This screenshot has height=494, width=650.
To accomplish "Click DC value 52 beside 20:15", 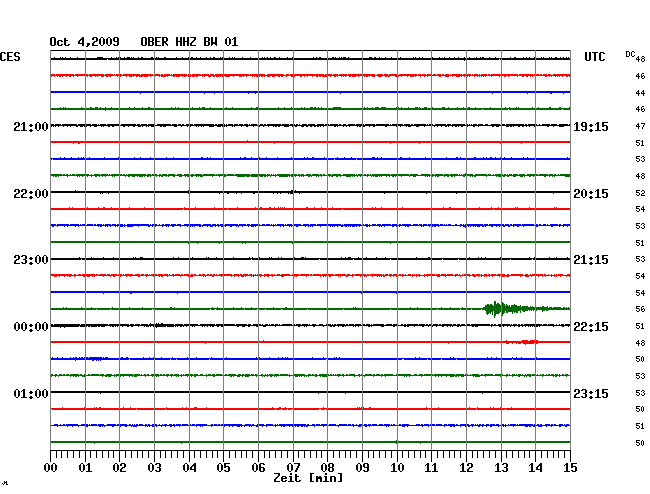I will pyautogui.click(x=640, y=193).
